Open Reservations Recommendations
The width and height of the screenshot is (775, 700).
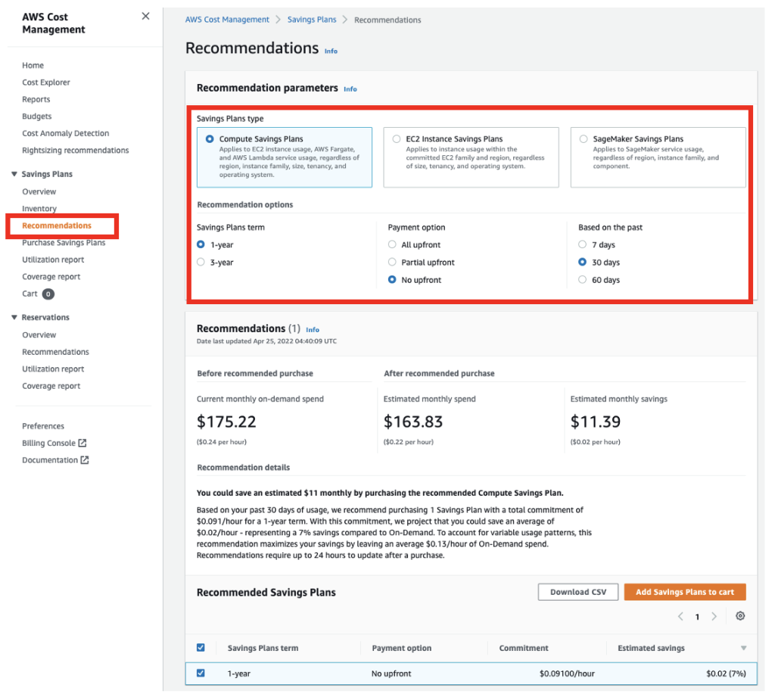56,352
